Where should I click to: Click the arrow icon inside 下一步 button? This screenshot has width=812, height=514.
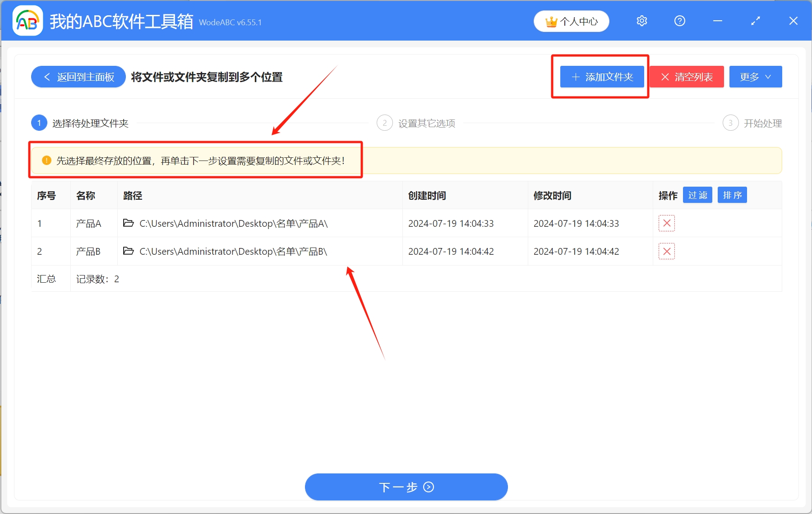tap(428, 487)
